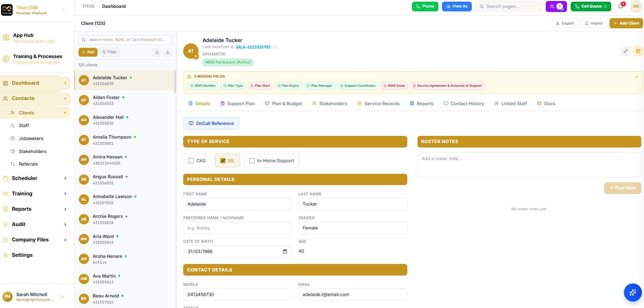Image resolution: width=644 pixels, height=308 pixels.
Task: Click the client name search box
Action: (125, 40)
